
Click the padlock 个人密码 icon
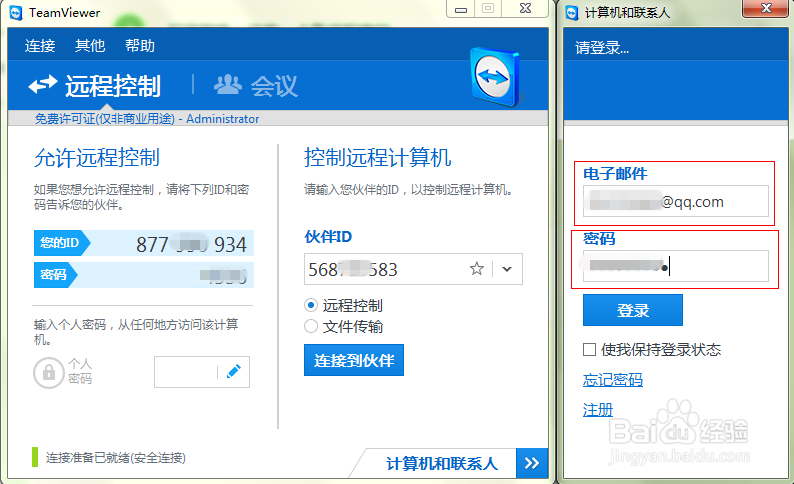[x=49, y=373]
